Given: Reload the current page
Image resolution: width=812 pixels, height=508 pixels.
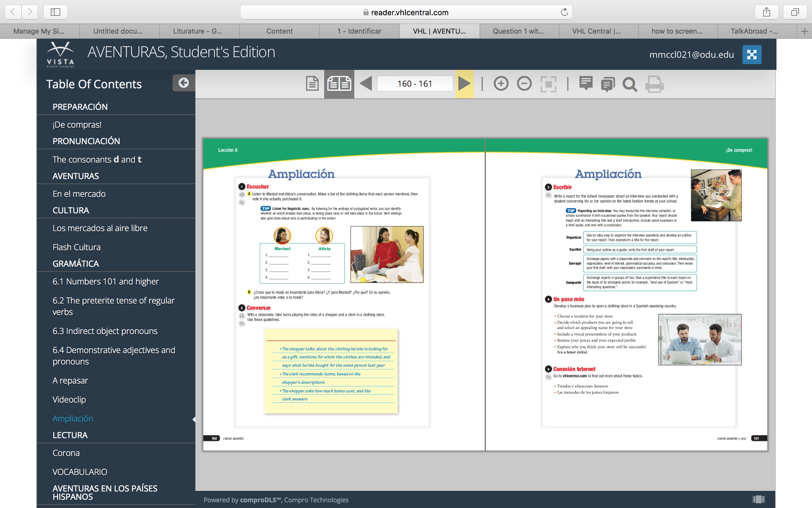Looking at the screenshot, I should coord(564,12).
